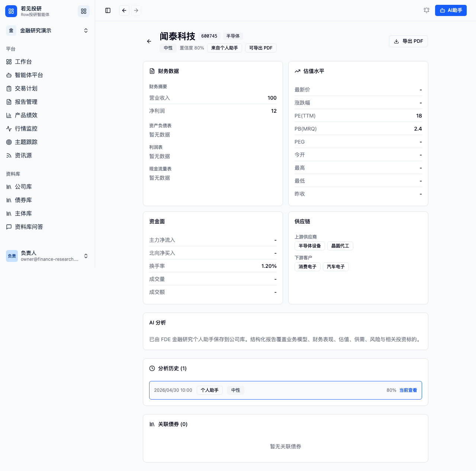Click the 产品绩效 bar chart icon

pyautogui.click(x=9, y=115)
